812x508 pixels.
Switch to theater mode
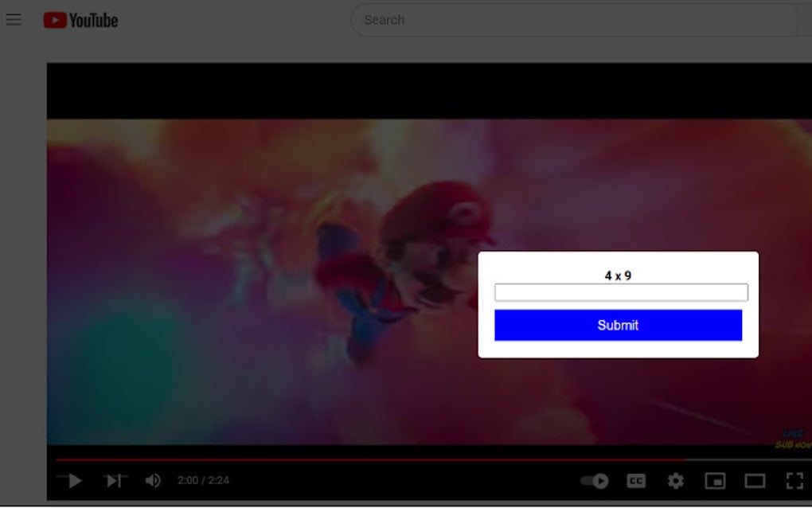coord(755,481)
